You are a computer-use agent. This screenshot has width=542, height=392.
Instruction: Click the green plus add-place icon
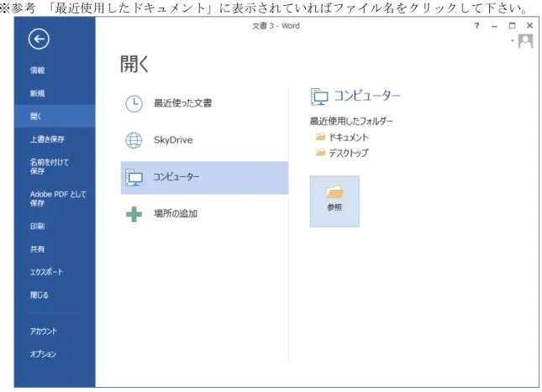pos(134,214)
